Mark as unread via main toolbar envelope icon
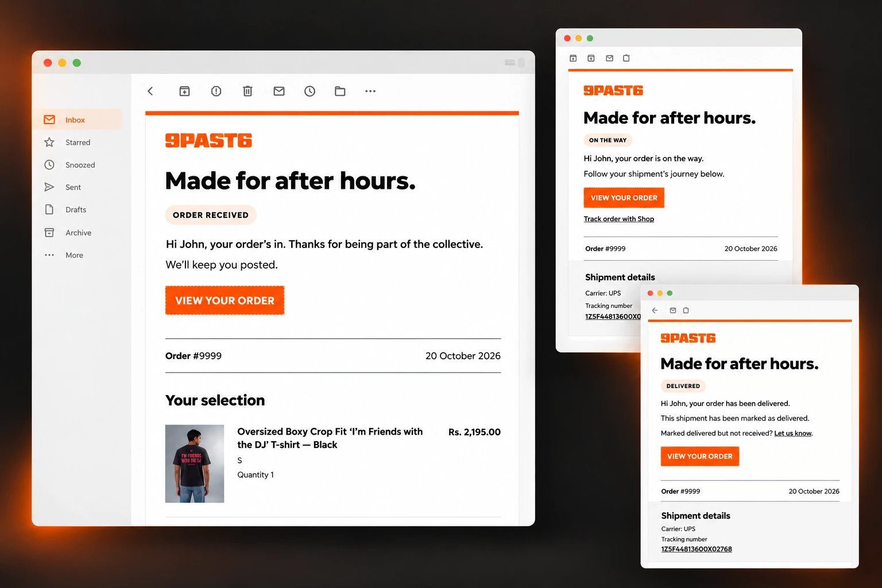 279,91
